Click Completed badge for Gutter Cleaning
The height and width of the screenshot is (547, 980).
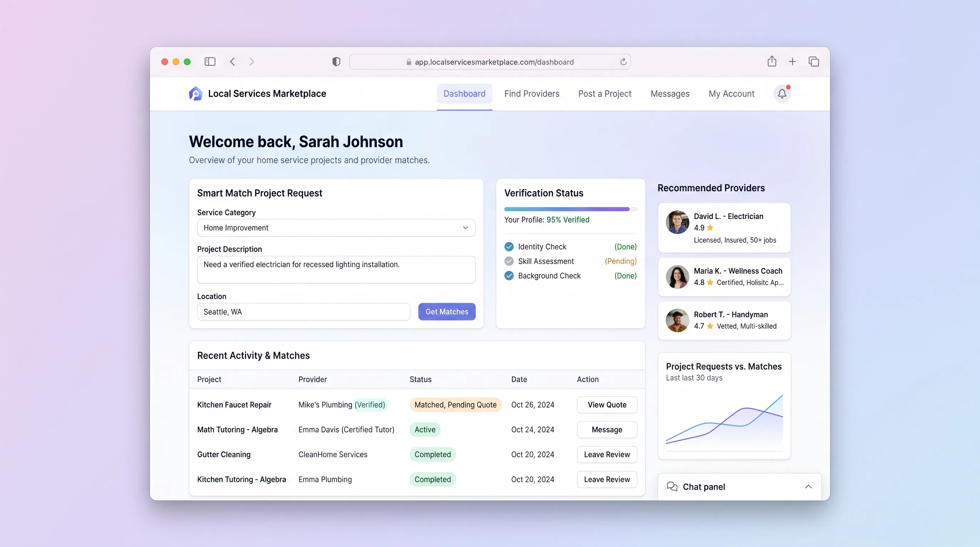pyautogui.click(x=433, y=454)
